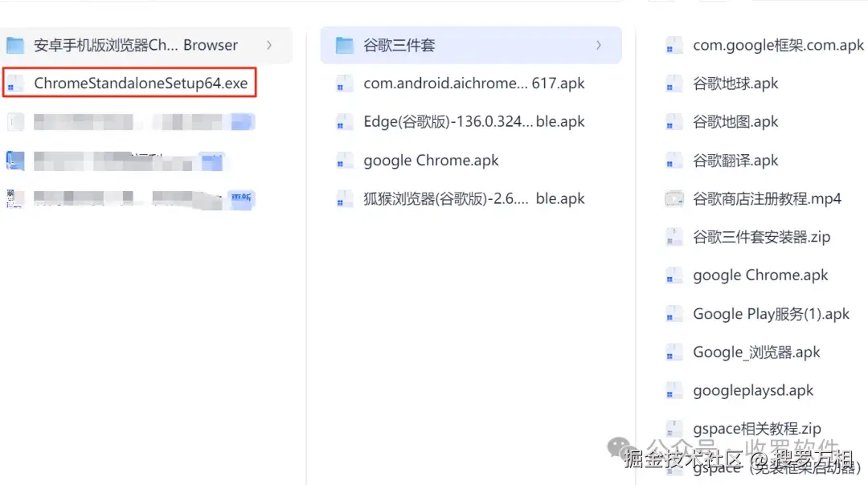Click the 谷歌商店注册教程.mp4 video icon

point(674,198)
